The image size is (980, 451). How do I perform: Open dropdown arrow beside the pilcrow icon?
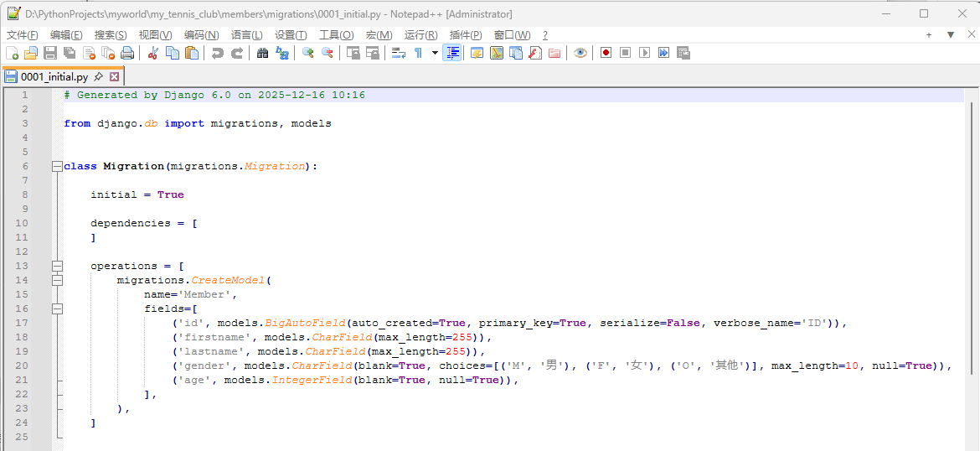[x=435, y=53]
